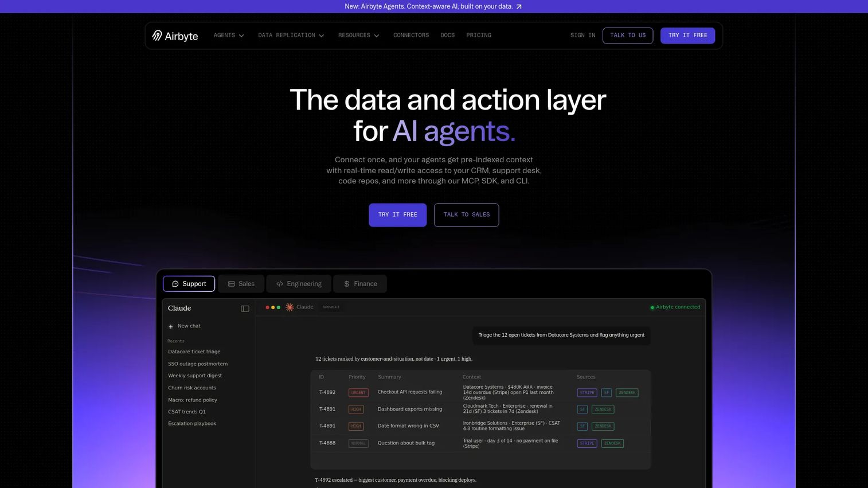The height and width of the screenshot is (488, 868).
Task: Click the plus icon beside New chat
Action: click(x=170, y=326)
